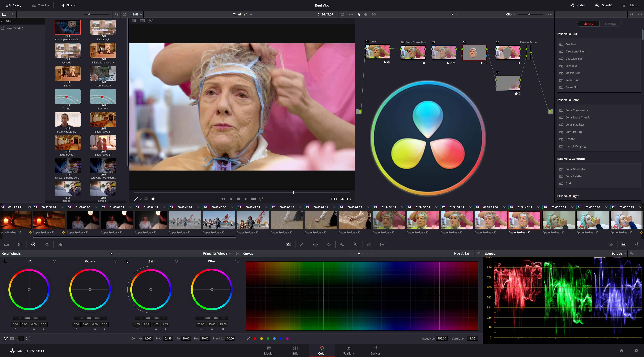Toggle the Nodes panel

click(577, 5)
